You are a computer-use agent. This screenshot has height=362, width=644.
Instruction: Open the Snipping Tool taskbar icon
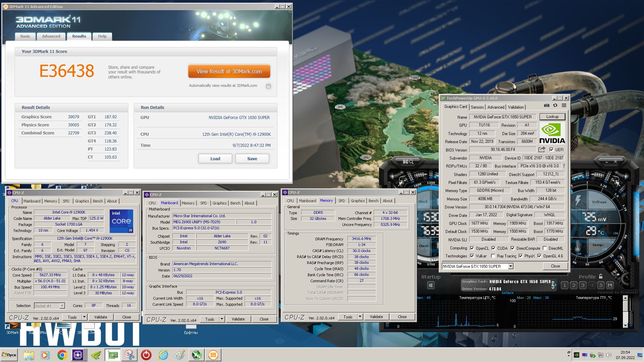129,355
